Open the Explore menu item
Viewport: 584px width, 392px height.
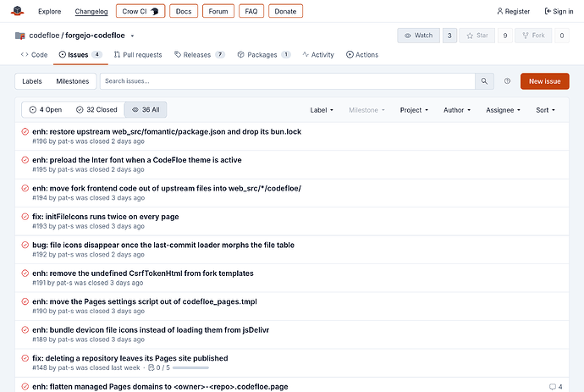click(x=50, y=12)
